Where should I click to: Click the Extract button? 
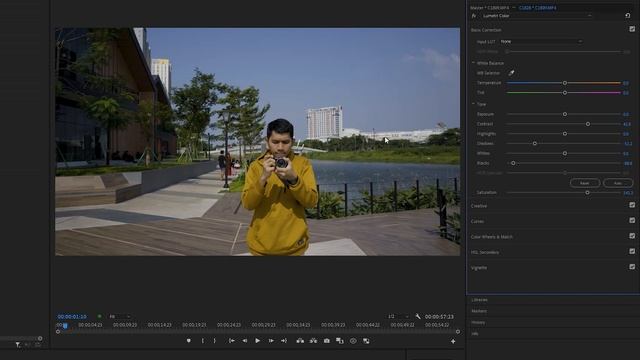(313, 341)
